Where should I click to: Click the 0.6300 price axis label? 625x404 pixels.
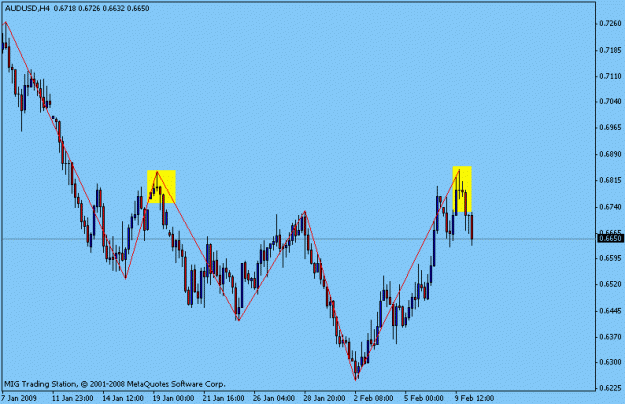coord(610,362)
